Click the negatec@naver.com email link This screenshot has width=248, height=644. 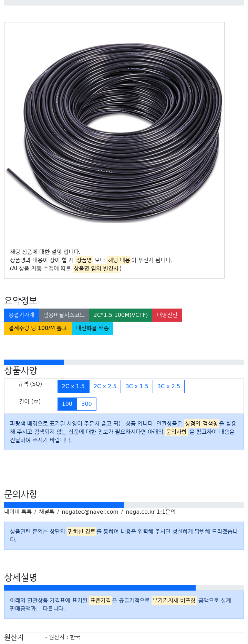pyautogui.click(x=90, y=512)
